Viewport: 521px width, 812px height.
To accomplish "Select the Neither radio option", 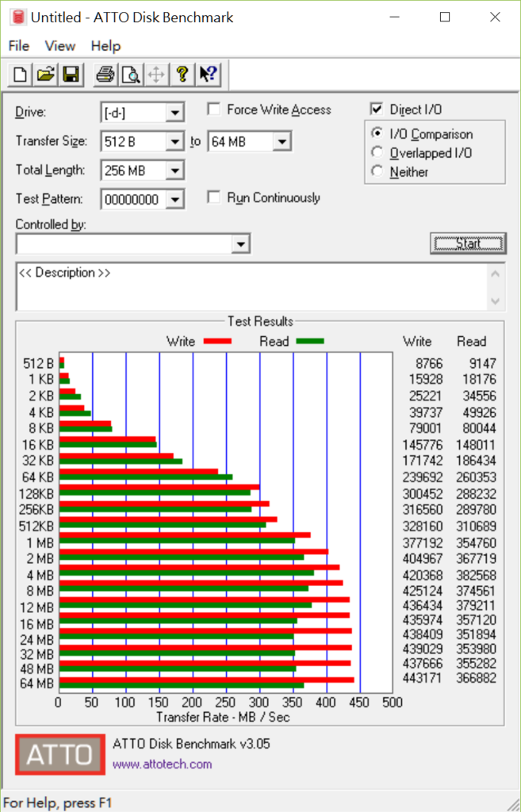I will pos(377,171).
